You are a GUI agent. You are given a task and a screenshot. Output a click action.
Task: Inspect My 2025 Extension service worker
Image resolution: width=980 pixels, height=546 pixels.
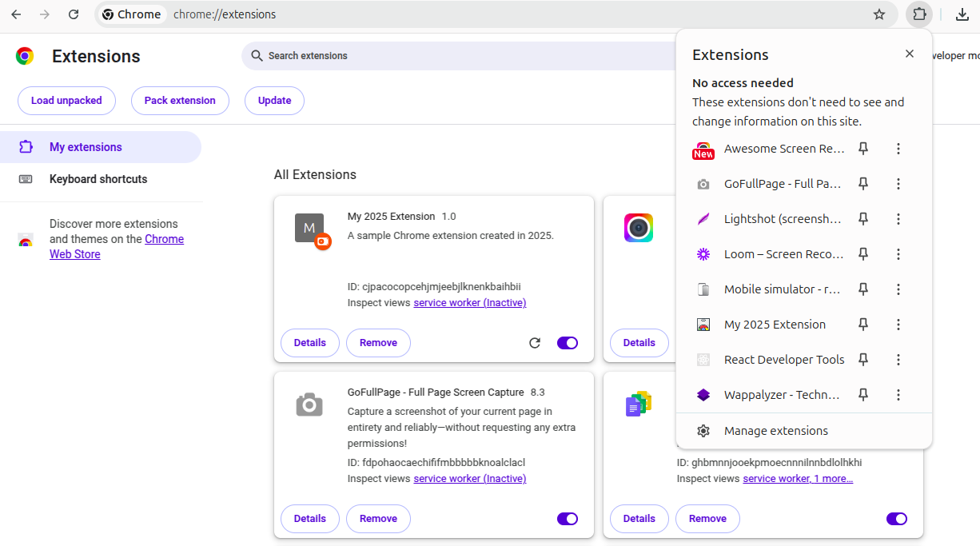[470, 303]
